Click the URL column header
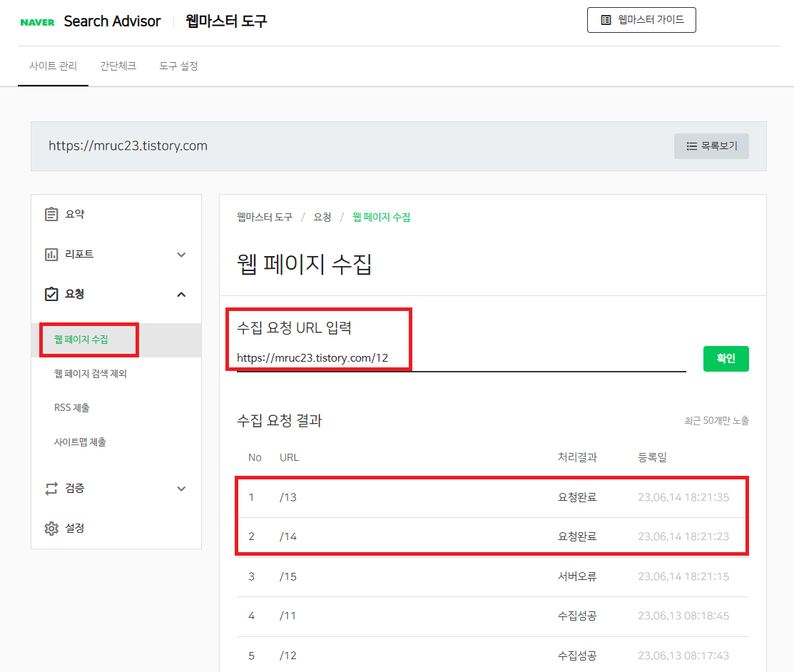 pyautogui.click(x=289, y=458)
